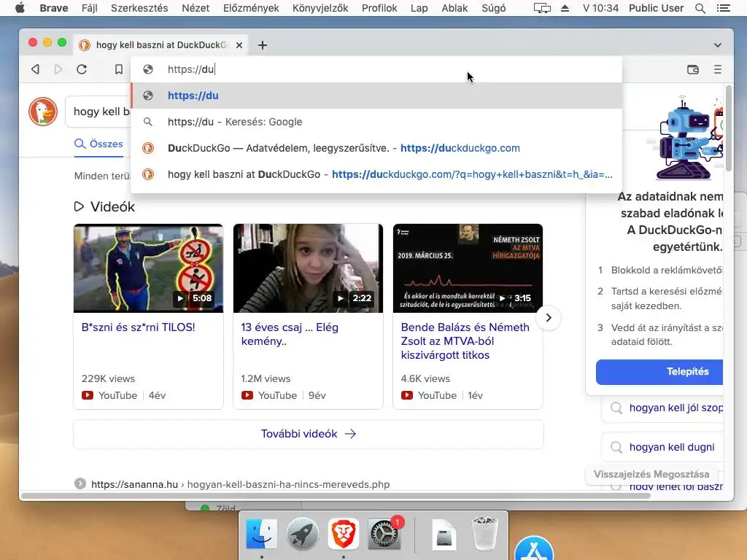Open the Brave wallet icon
The height and width of the screenshot is (560, 747).
693,69
